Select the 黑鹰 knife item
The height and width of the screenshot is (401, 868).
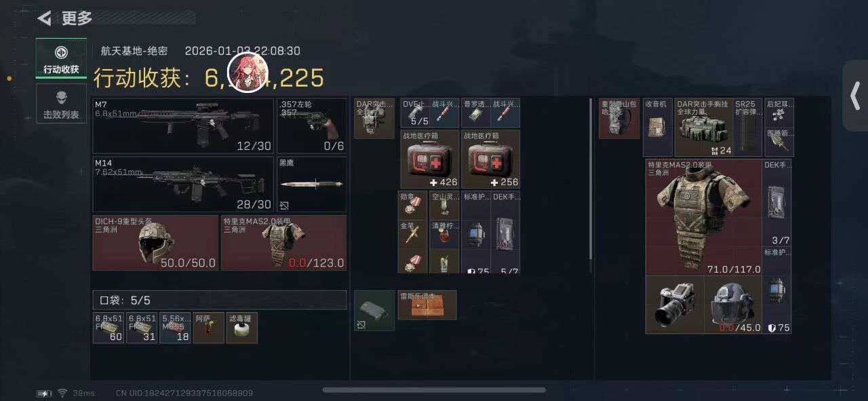tap(311, 185)
